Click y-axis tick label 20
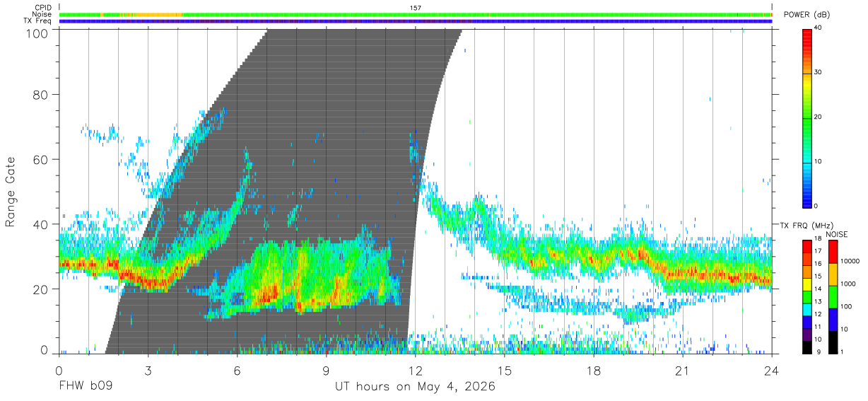The height and width of the screenshot is (401, 868). tap(40, 289)
